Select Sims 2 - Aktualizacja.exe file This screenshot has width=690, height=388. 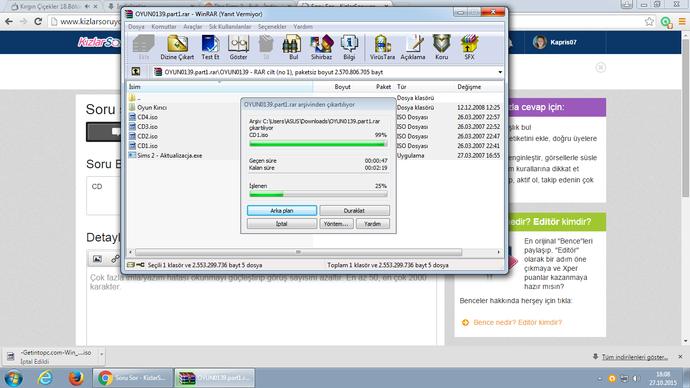(x=165, y=155)
